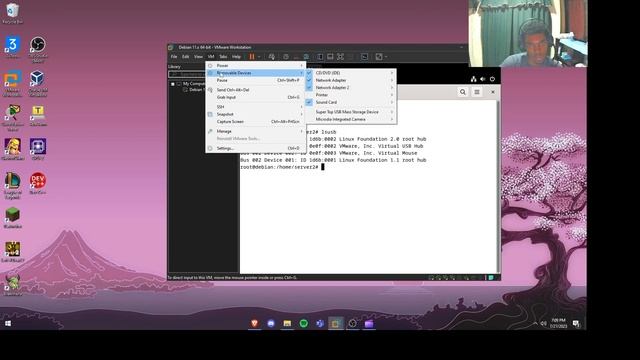
Task: Toggle the Sound Card checkmark
Action: [309, 102]
